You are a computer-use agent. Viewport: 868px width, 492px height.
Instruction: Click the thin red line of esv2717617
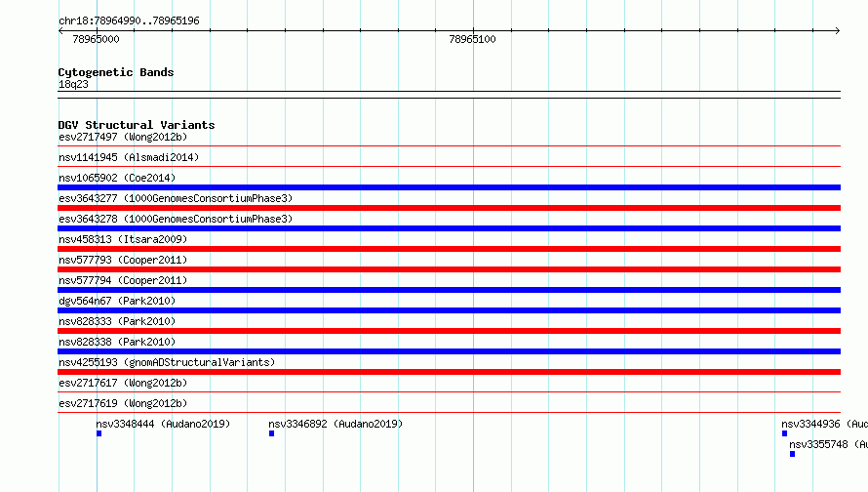coord(449,391)
